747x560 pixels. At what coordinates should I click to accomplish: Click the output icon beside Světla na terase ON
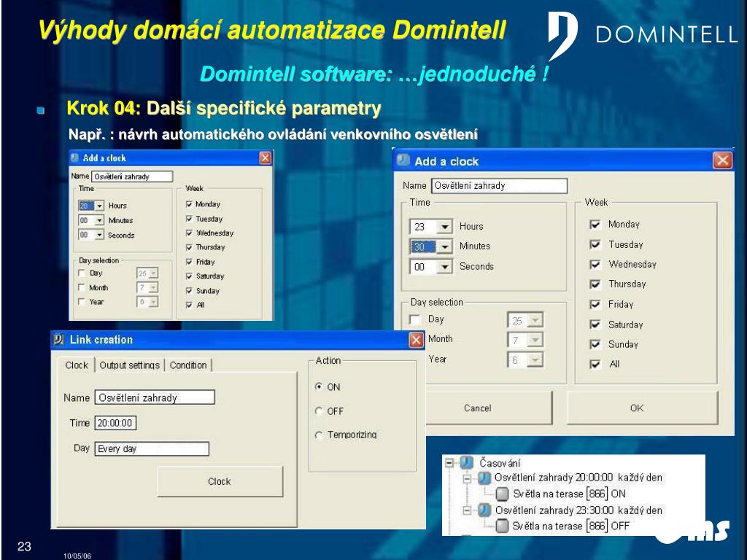click(502, 494)
